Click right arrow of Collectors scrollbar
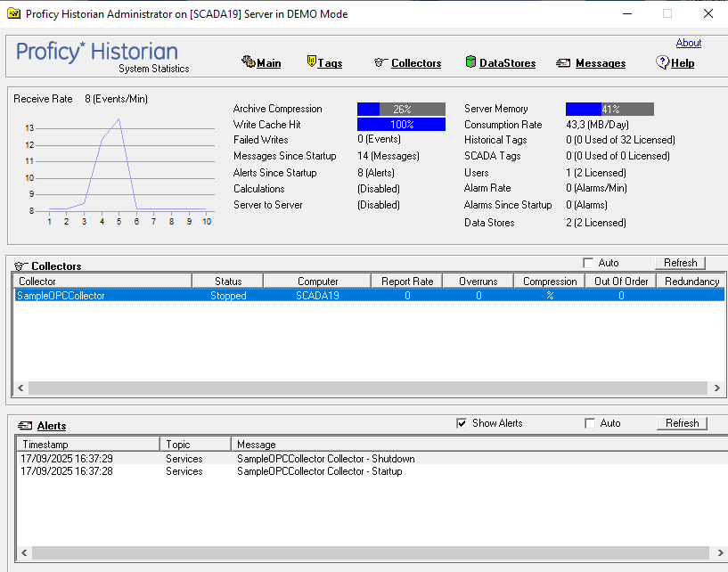Viewport: 728px width, 572px height. 716,388
